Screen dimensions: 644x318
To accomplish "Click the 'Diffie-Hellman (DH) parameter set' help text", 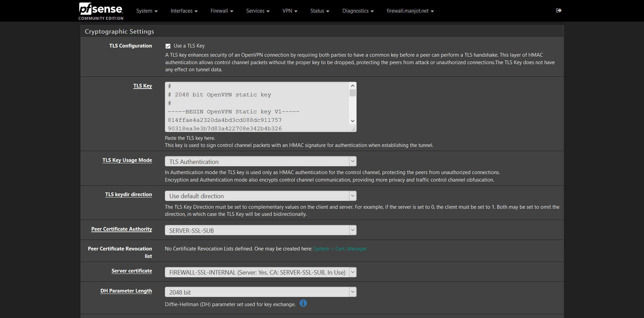I will 230,304.
